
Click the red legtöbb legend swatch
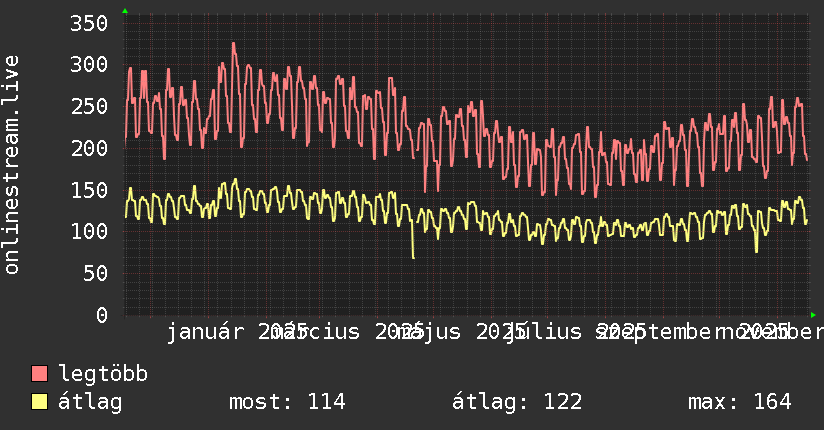[x=40, y=374]
